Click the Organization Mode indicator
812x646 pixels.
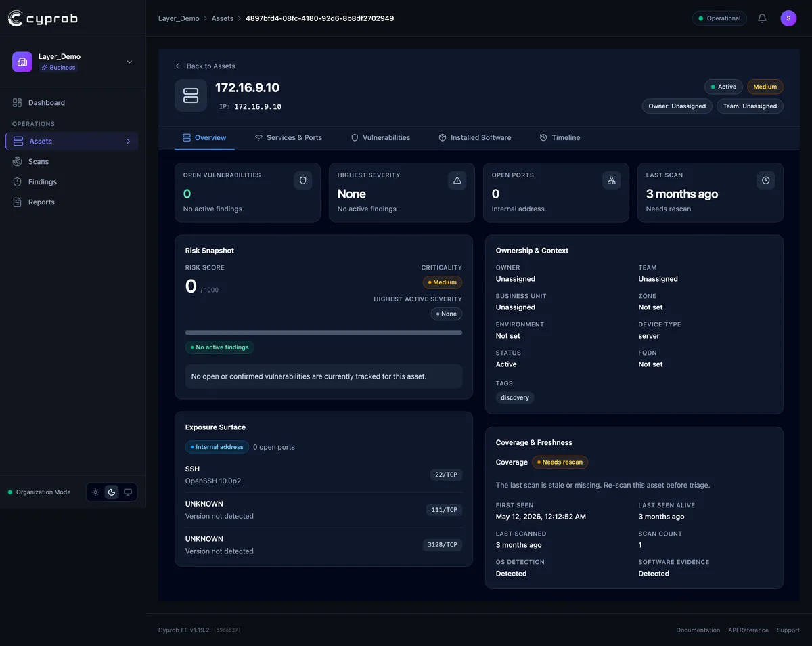click(39, 492)
